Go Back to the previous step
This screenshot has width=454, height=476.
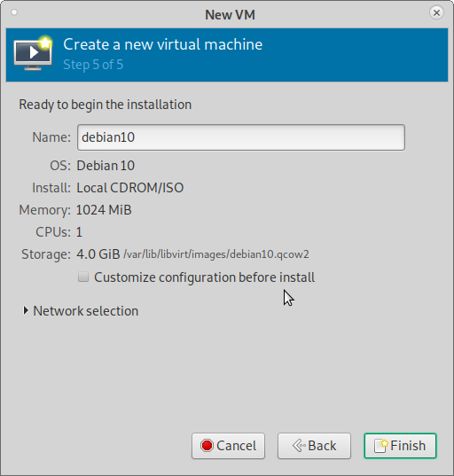[x=314, y=446]
